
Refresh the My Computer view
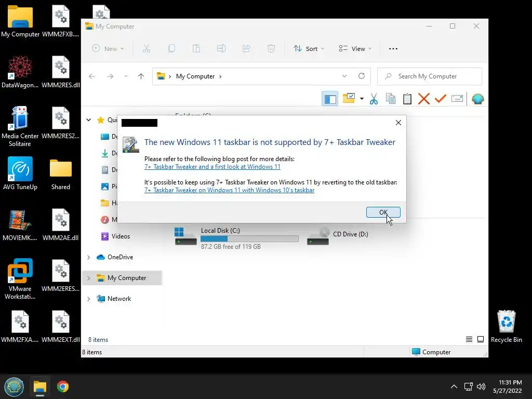(x=362, y=76)
